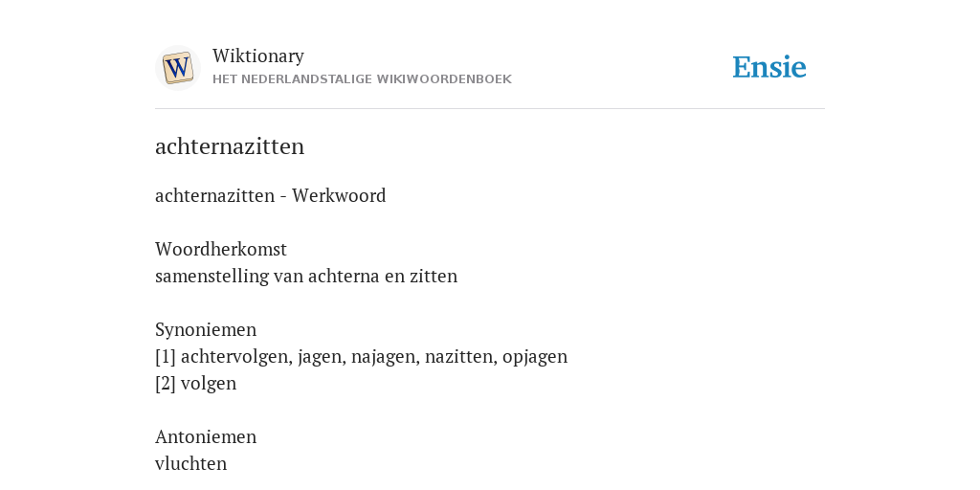The image size is (980, 490).
Task: Click the Wiktionary source title
Action: 258,56
